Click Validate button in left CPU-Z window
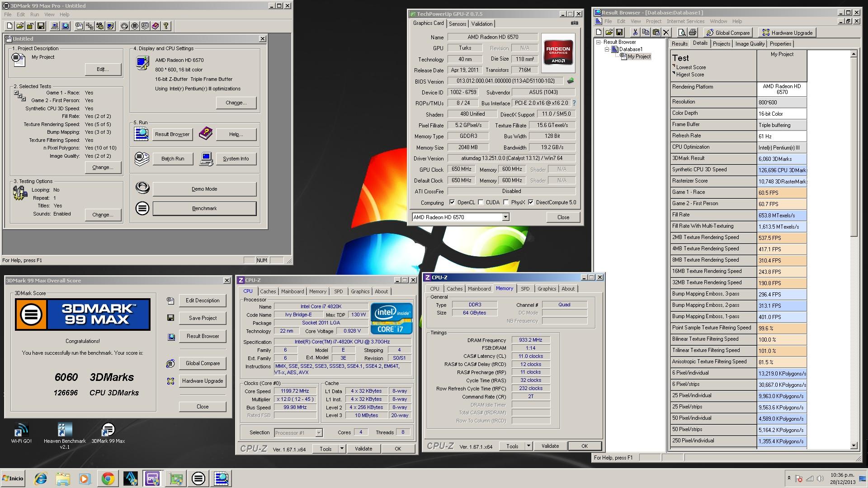Image resolution: width=868 pixels, height=488 pixels. [x=363, y=449]
